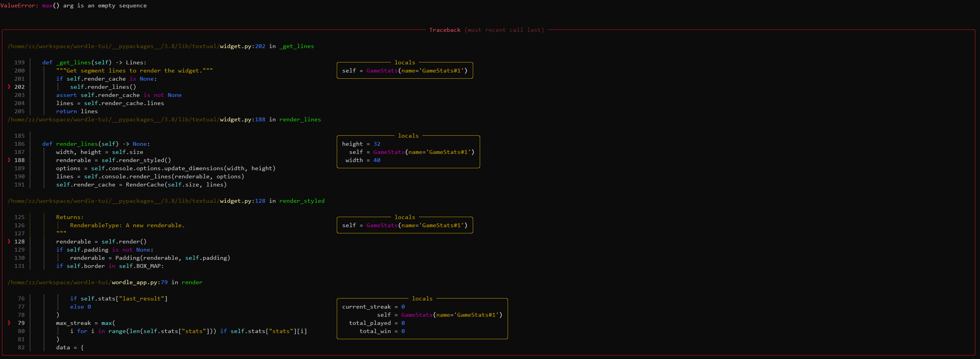This screenshot has width=980, height=359.
Task: Click the red arrow marker at line 188
Action: (x=9, y=160)
